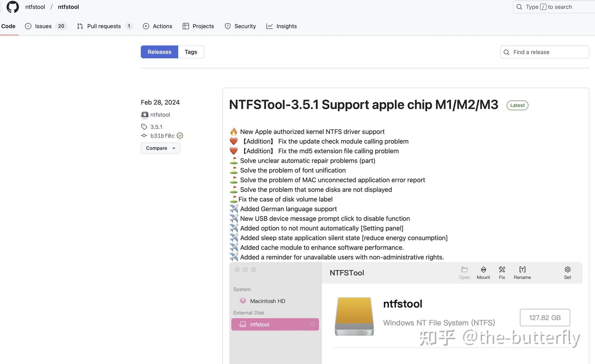
Task: Click the ntfstool drive thumbnail image
Action: pos(354,316)
